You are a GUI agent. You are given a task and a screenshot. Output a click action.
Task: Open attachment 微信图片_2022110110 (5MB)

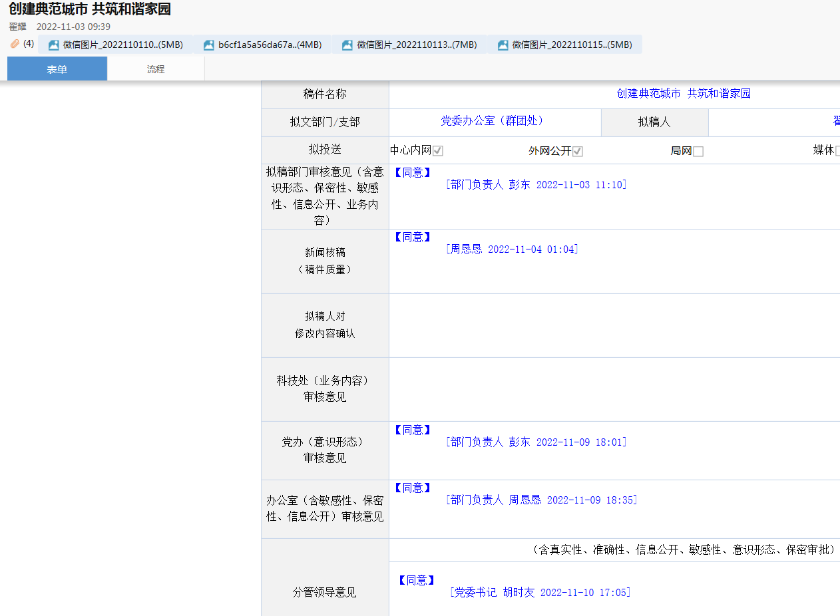click(122, 45)
